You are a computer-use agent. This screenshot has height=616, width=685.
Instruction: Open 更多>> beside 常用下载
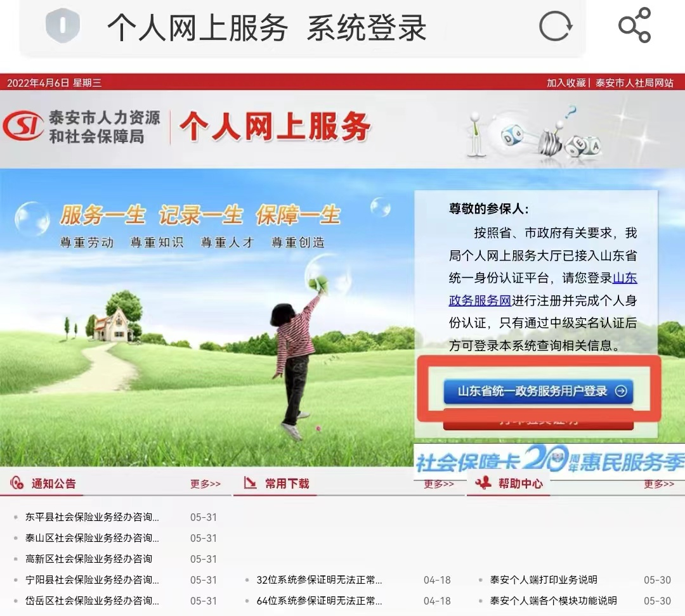point(439,484)
